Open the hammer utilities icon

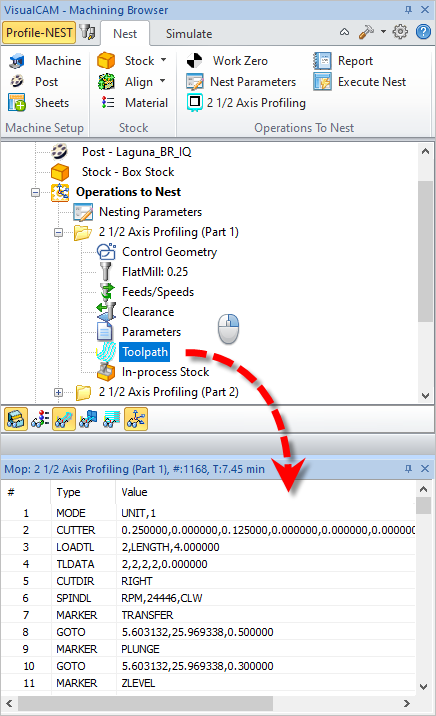tap(367, 32)
